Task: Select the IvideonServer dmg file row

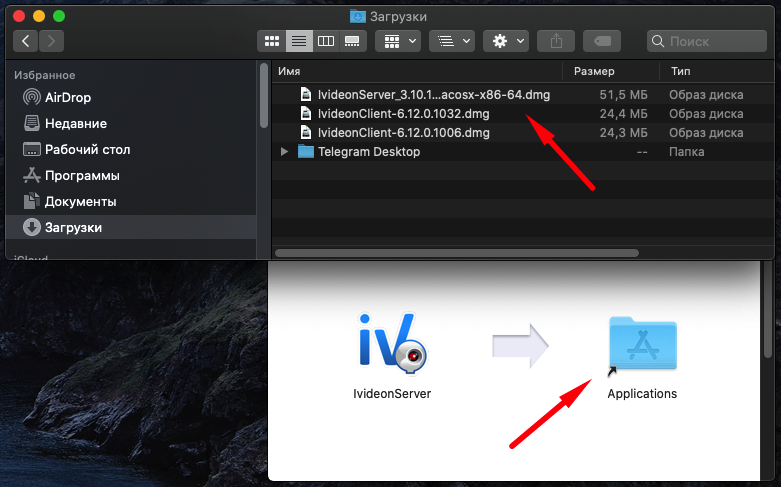Action: coord(523,95)
